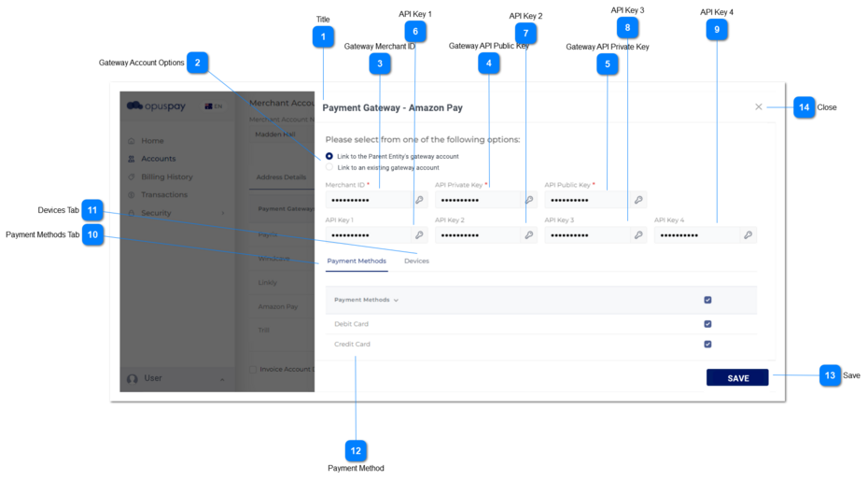This screenshot has width=868, height=480.
Task: Select 'Link to the Parent Entity's gateway account'
Action: point(329,156)
